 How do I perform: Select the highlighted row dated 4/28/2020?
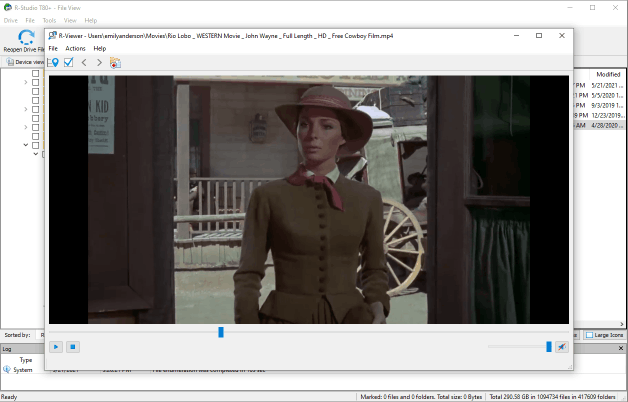599,125
